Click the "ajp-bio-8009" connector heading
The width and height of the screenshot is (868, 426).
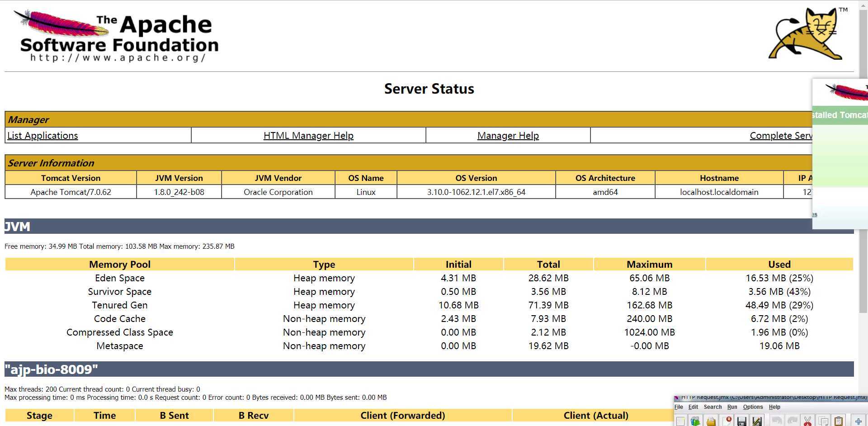tap(429, 369)
